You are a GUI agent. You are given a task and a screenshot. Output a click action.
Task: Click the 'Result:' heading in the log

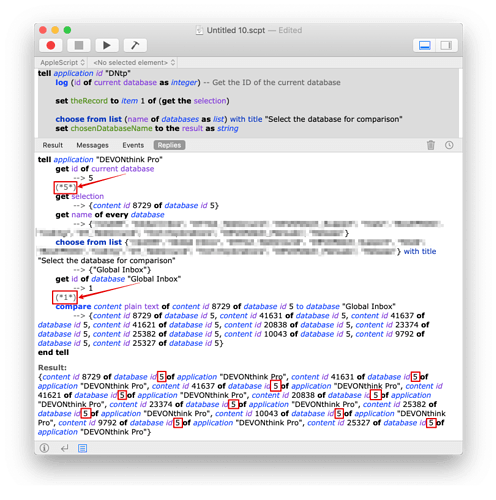coord(52,367)
